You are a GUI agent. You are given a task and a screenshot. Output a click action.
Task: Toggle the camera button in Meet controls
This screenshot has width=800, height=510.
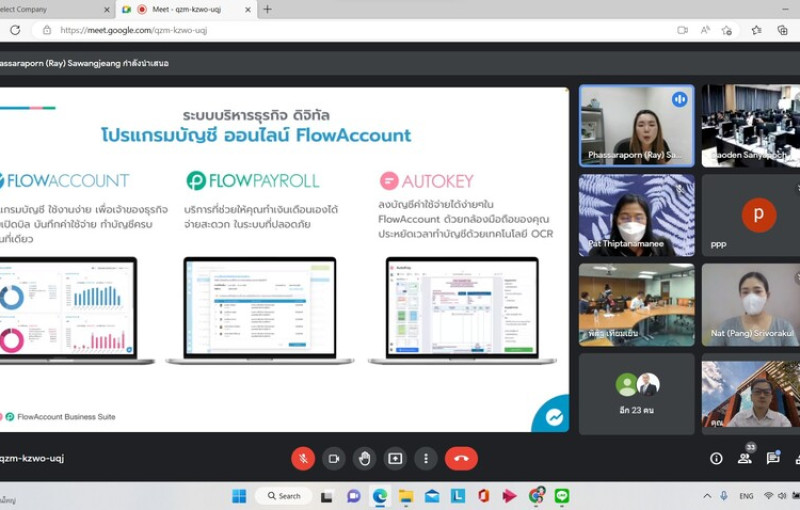tap(334, 458)
